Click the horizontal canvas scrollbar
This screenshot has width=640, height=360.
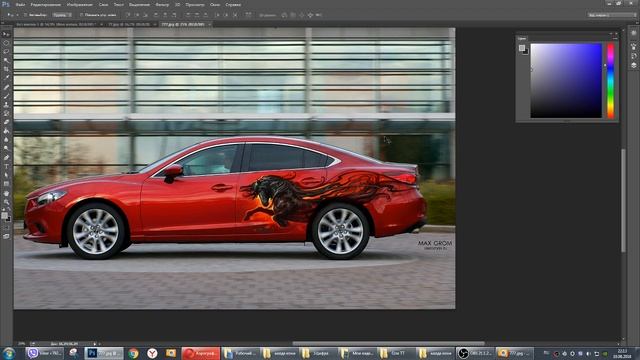click(388, 344)
